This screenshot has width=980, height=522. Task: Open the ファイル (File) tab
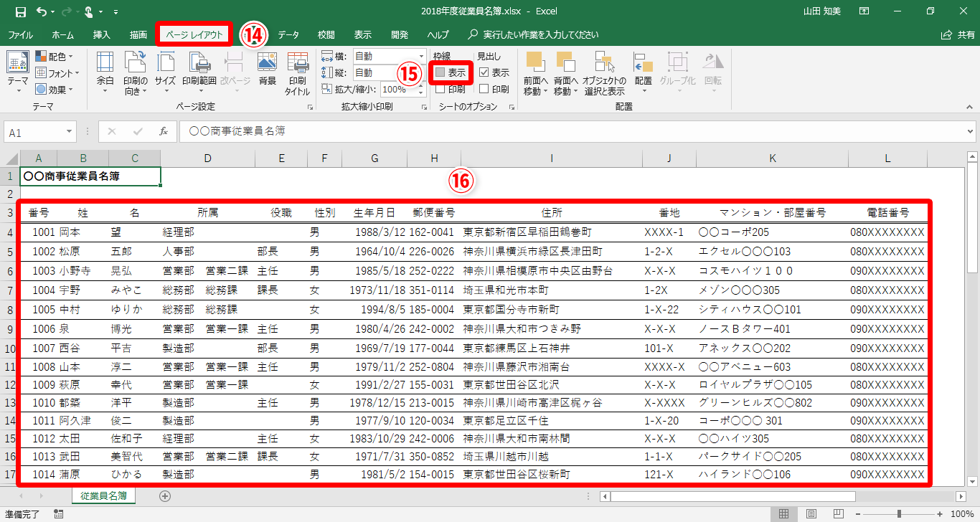point(20,34)
